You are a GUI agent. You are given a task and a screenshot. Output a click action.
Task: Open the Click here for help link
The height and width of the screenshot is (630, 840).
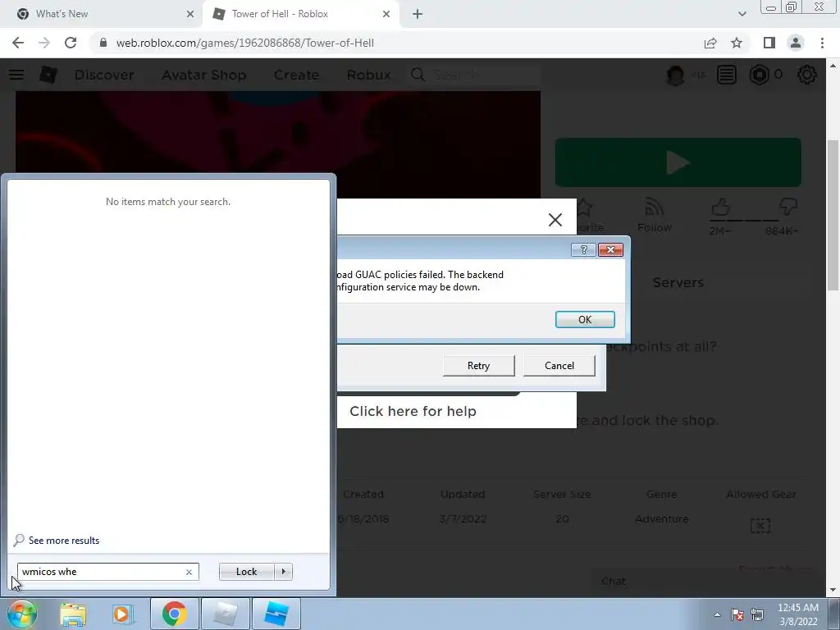coord(413,411)
